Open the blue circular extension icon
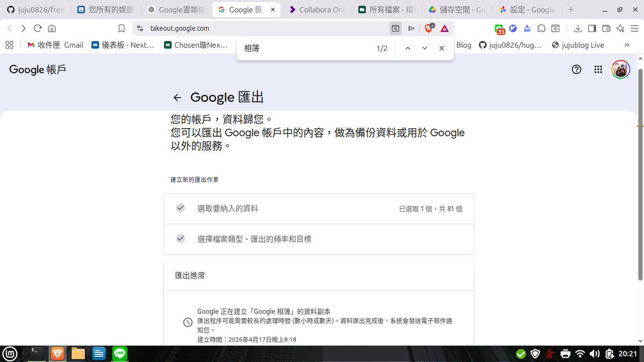The image size is (644, 362). [513, 28]
